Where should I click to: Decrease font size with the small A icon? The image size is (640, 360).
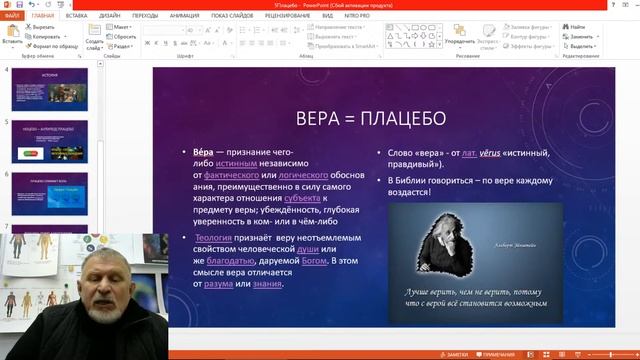pos(218,31)
